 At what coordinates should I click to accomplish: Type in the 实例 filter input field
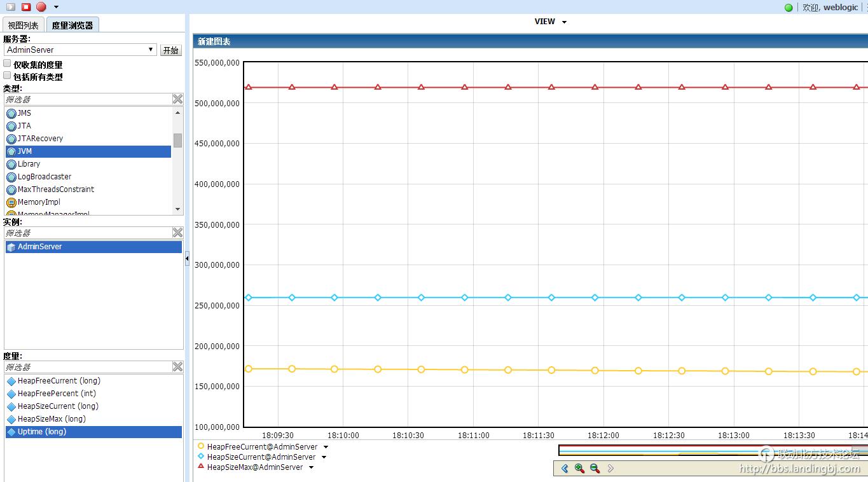(88, 233)
